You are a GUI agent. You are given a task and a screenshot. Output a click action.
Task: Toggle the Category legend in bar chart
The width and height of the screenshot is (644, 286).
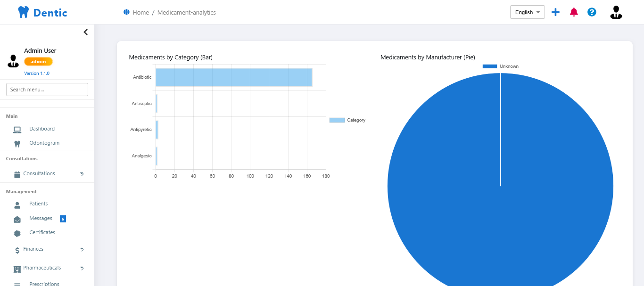(347, 120)
